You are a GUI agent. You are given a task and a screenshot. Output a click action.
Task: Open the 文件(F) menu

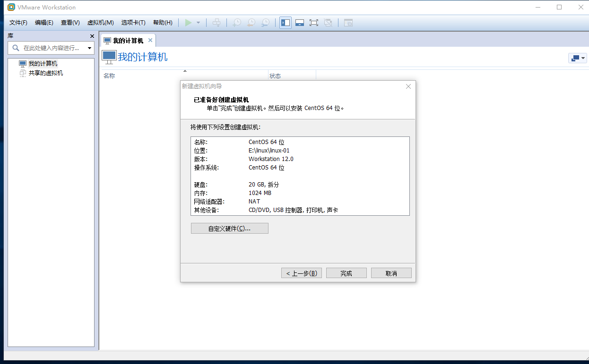pyautogui.click(x=18, y=23)
